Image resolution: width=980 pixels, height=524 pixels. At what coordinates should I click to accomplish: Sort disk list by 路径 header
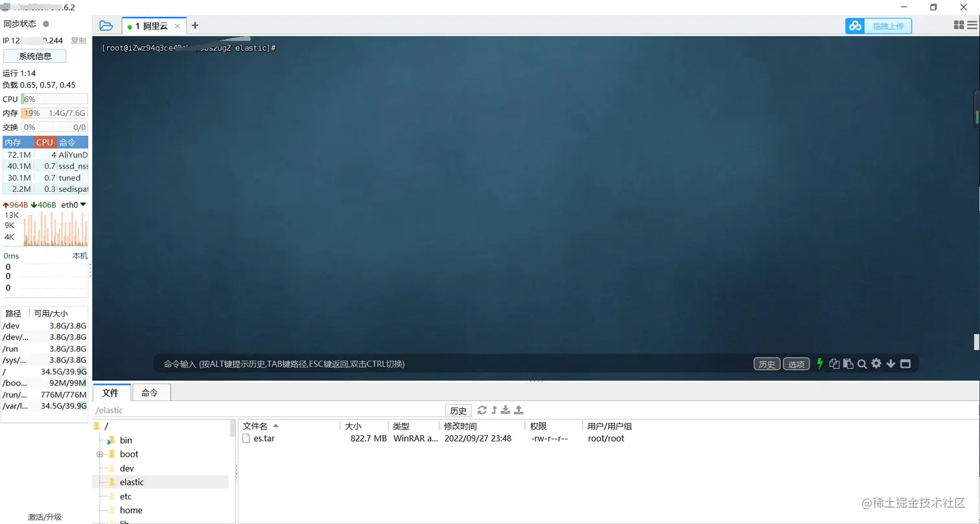14,313
